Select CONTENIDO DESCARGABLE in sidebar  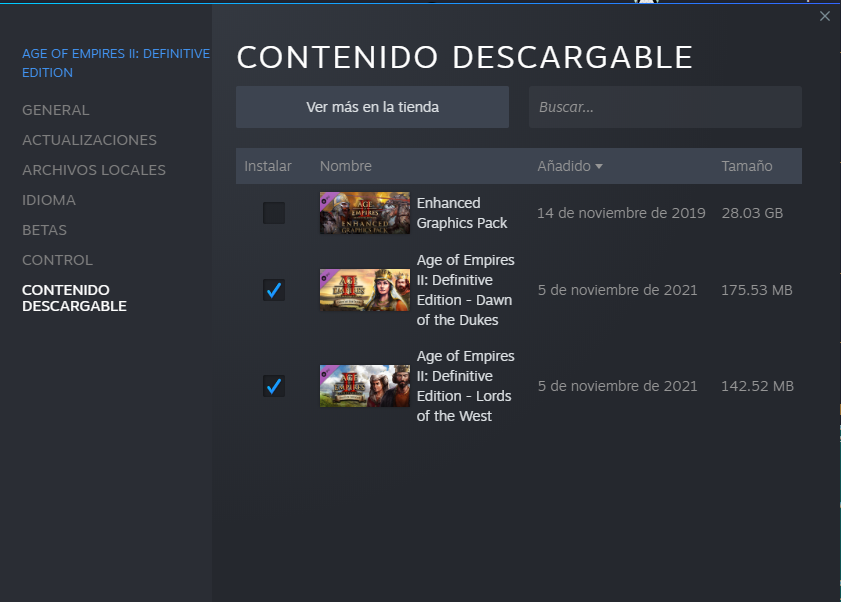(x=75, y=298)
